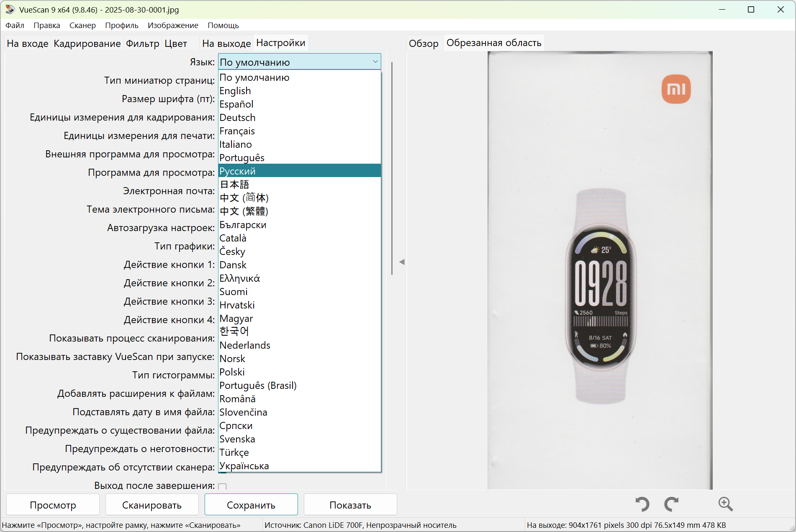The height and width of the screenshot is (532, 796).
Task: Choose Magyar in the language list
Action: [x=300, y=319]
